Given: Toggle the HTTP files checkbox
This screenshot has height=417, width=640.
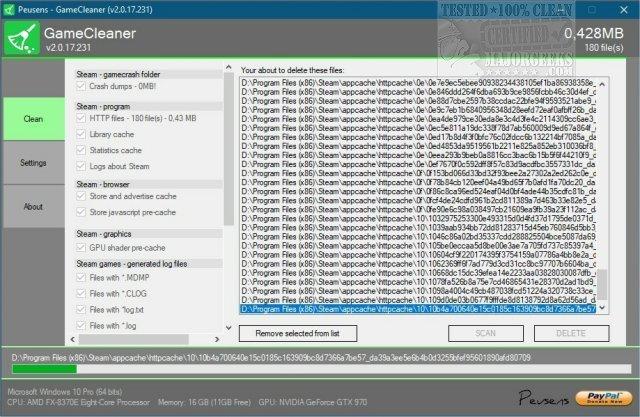Looking at the screenshot, I should click(x=82, y=119).
